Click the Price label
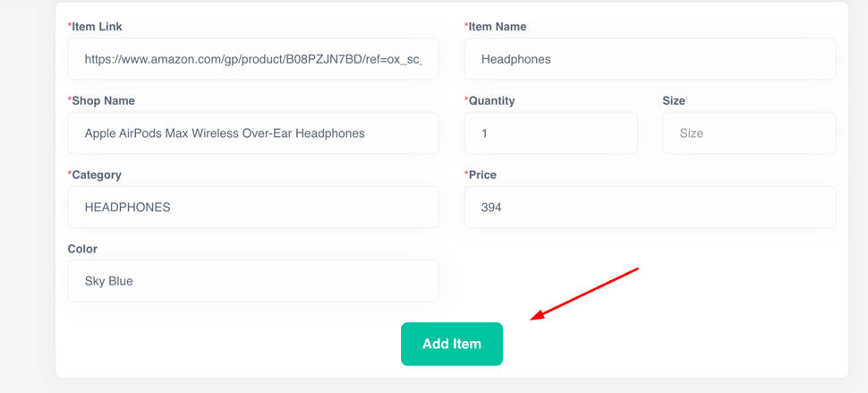Image resolution: width=868 pixels, height=393 pixels. pos(482,175)
